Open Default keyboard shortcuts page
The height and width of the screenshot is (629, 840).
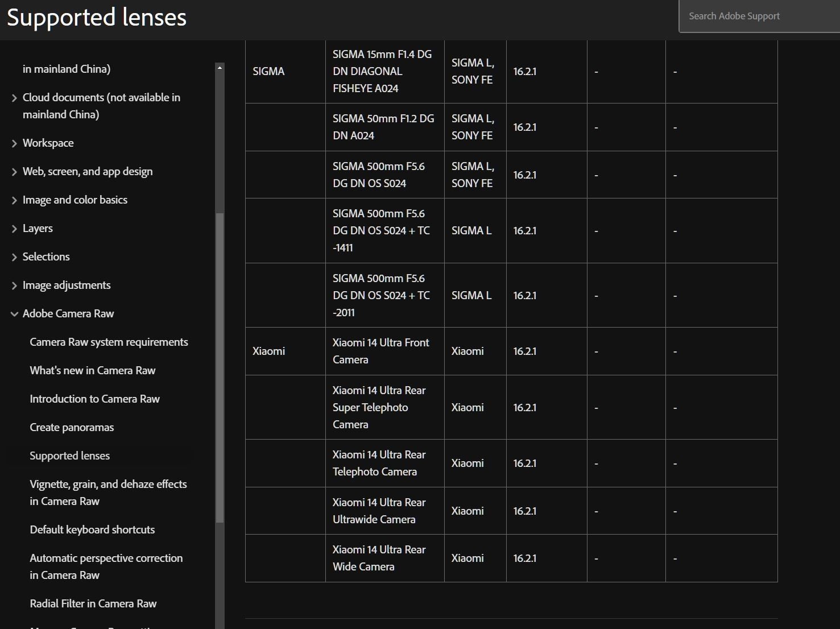(x=92, y=529)
